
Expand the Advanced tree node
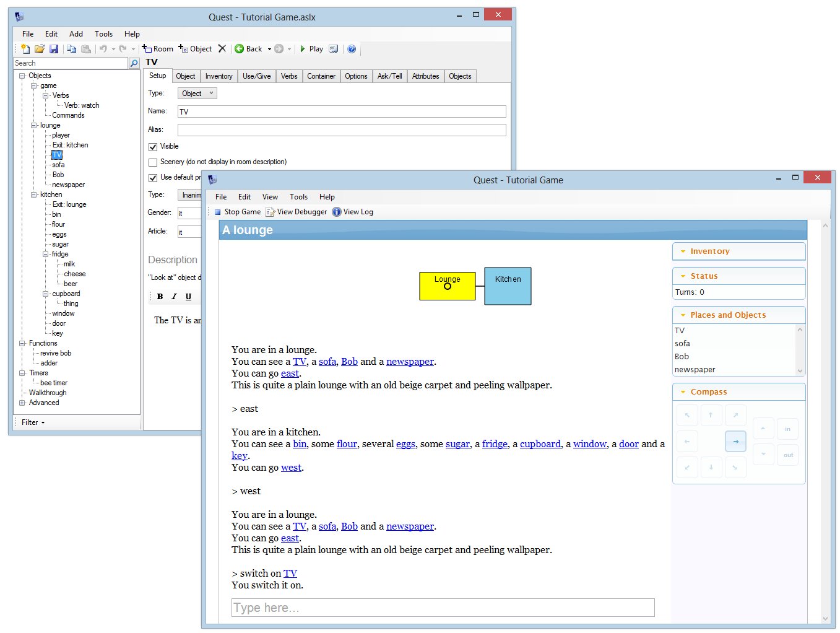(22, 403)
